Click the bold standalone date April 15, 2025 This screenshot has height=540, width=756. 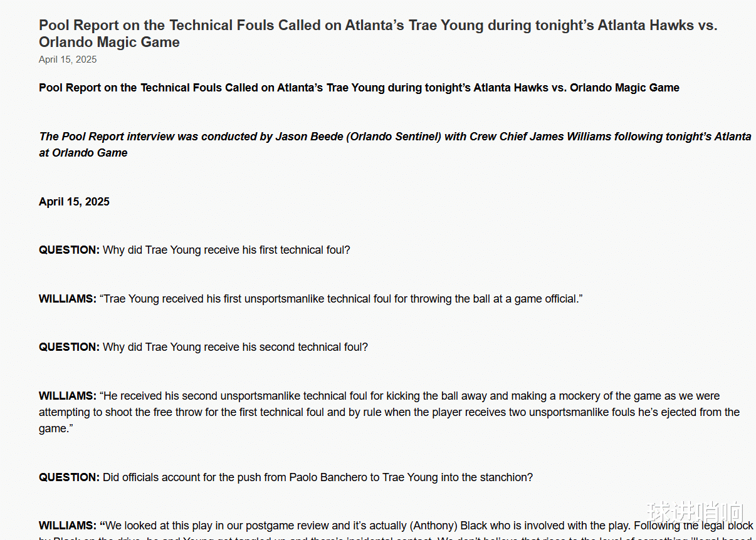[x=74, y=202]
